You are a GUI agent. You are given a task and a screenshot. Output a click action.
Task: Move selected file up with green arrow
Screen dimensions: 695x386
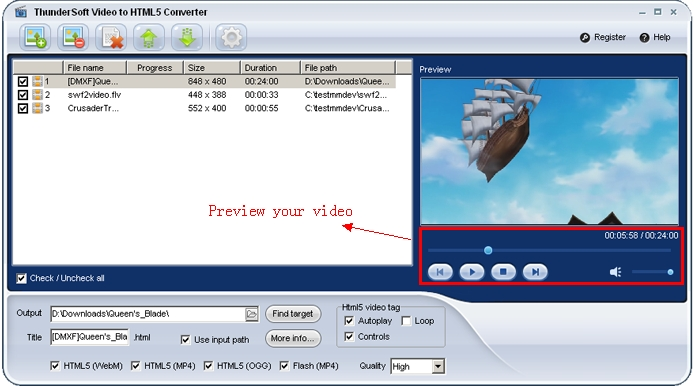point(149,37)
